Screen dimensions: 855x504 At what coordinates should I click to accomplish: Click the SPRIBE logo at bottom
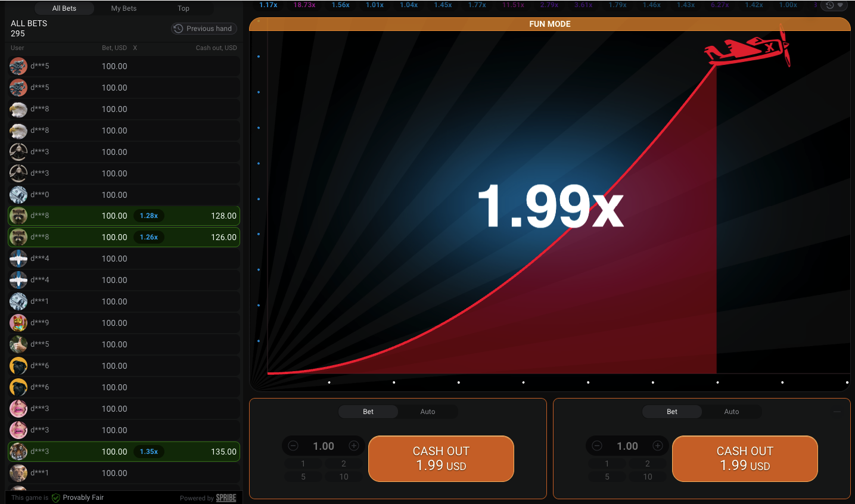tap(226, 497)
